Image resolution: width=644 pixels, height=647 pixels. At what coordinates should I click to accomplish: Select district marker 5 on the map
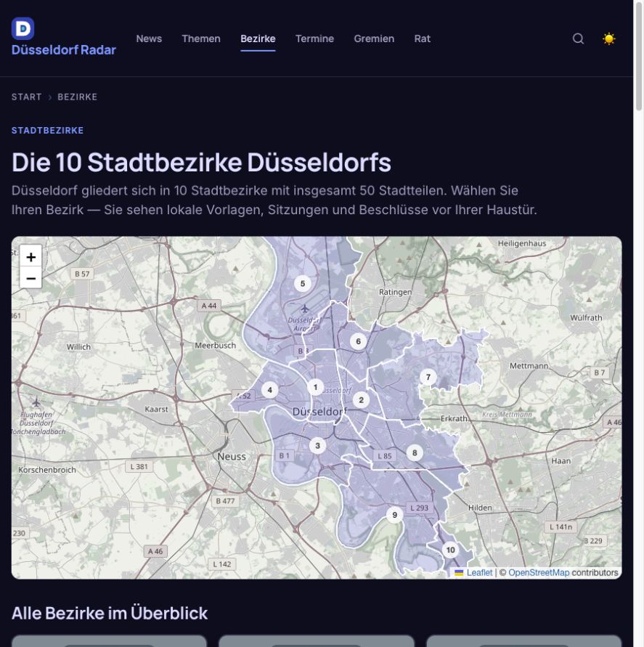pos(303,283)
